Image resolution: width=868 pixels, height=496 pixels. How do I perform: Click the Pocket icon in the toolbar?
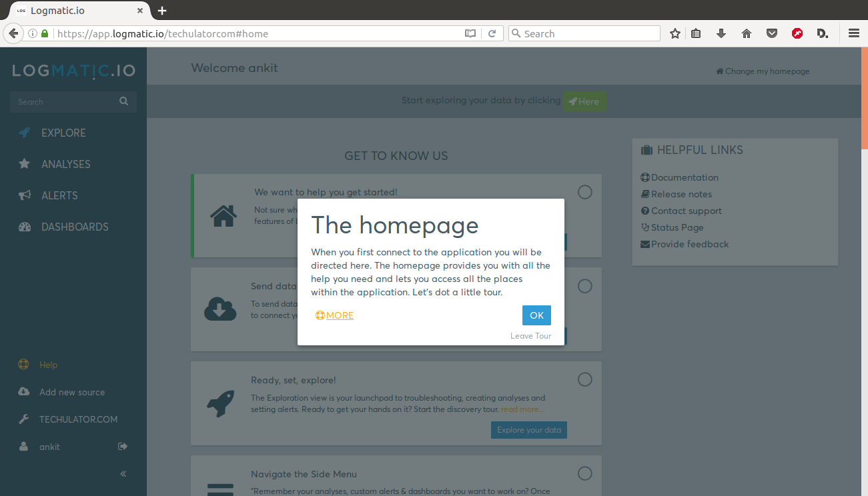pyautogui.click(x=772, y=33)
